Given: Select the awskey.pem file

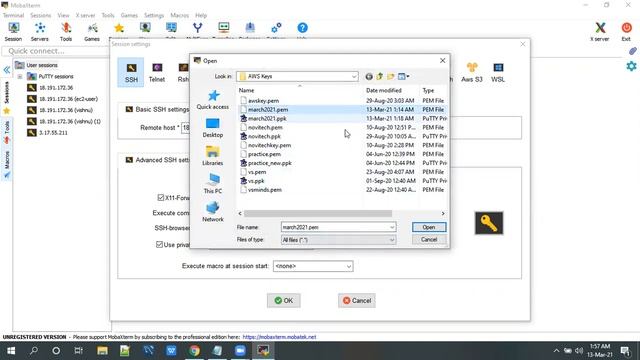Looking at the screenshot, I should click(x=264, y=100).
